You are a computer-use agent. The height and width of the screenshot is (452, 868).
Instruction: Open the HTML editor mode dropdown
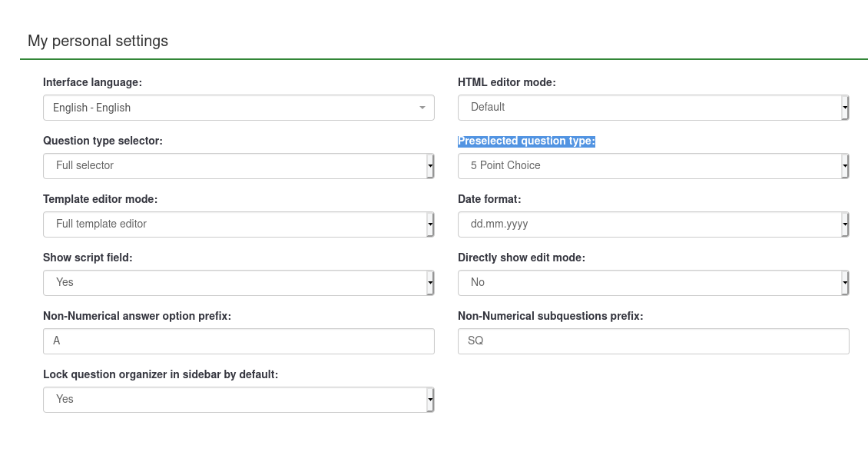[x=653, y=108]
